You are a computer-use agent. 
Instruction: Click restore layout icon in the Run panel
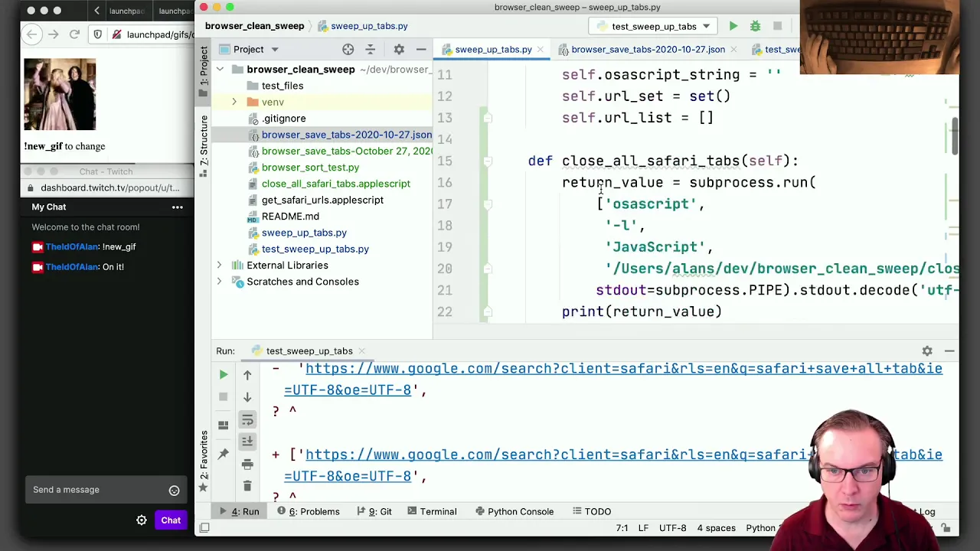coord(224,425)
